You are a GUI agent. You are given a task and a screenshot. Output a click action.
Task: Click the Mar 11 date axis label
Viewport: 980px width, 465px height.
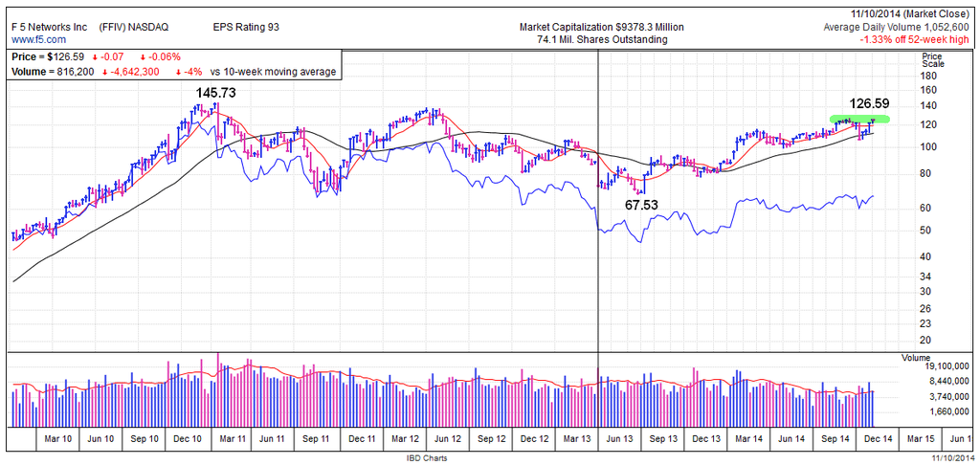click(233, 439)
